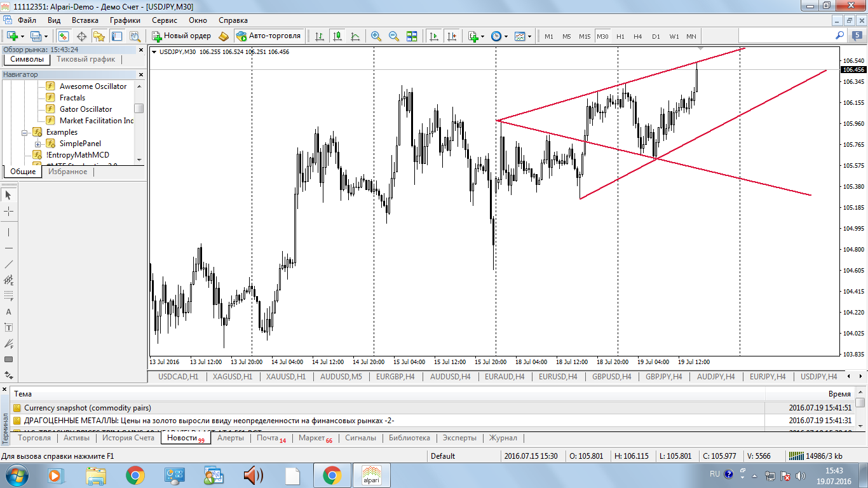Toggle the Terminal window icon
The width and height of the screenshot is (868, 488).
point(117,36)
